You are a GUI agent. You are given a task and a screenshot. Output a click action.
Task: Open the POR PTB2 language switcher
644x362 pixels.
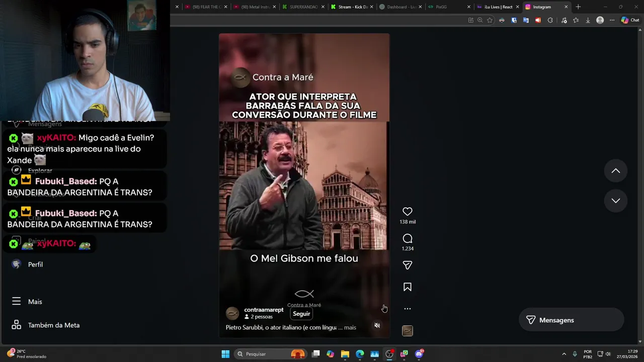point(588,354)
